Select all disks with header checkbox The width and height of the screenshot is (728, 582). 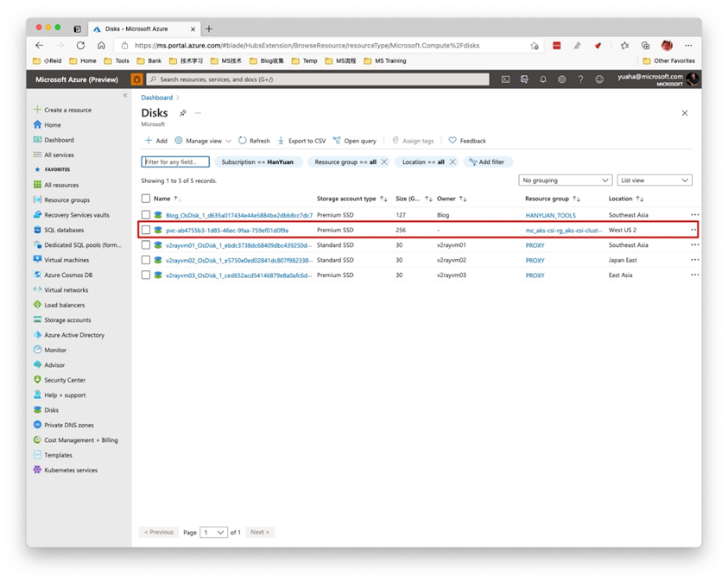pyautogui.click(x=146, y=199)
